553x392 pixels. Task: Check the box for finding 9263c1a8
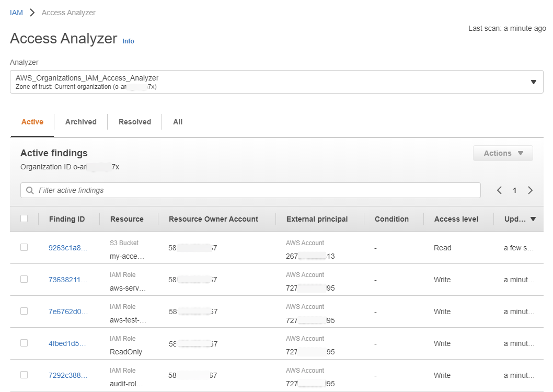[24, 247]
